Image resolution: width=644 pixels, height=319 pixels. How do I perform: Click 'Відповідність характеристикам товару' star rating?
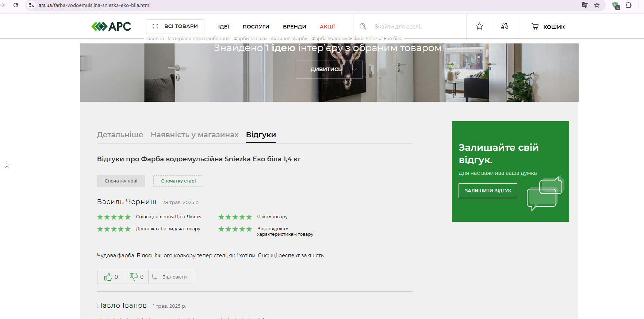point(235,229)
